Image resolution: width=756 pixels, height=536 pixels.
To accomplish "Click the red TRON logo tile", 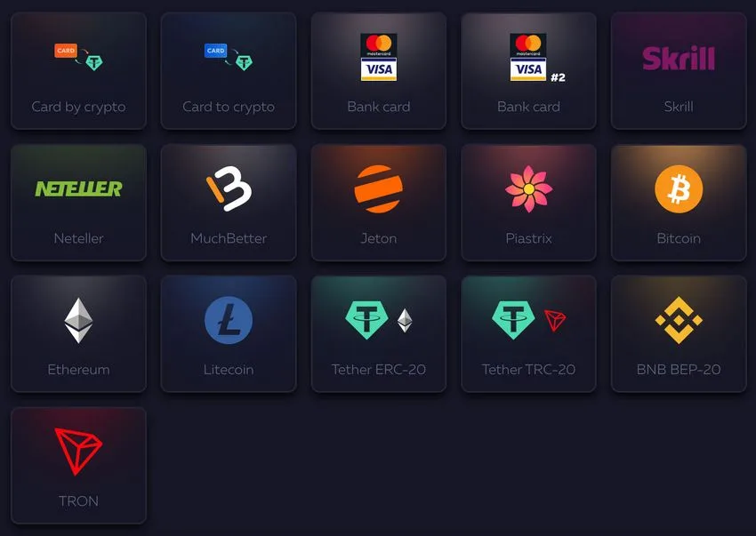I will click(x=78, y=465).
